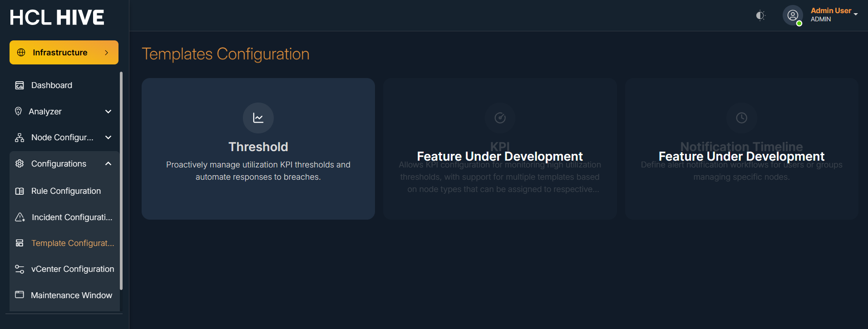
Task: Click the user profile avatar icon
Action: pos(793,15)
